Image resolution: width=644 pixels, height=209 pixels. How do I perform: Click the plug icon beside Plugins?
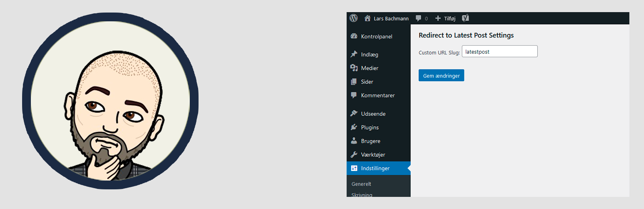pyautogui.click(x=354, y=127)
